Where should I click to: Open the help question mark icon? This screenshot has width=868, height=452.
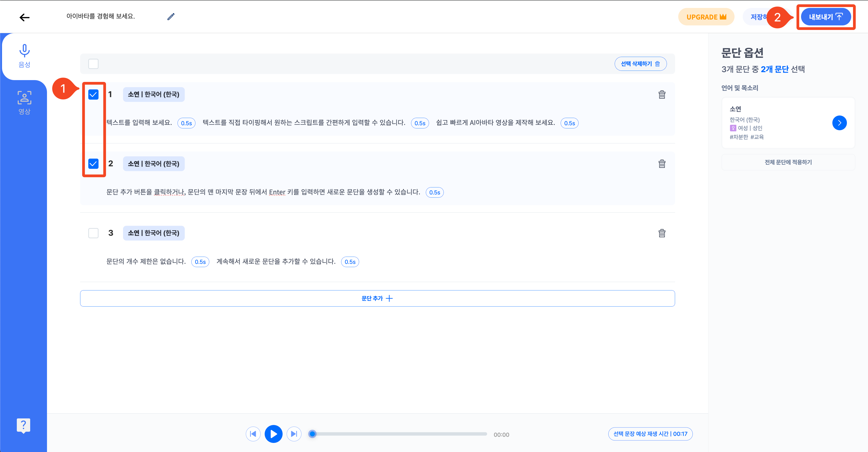pyautogui.click(x=23, y=425)
